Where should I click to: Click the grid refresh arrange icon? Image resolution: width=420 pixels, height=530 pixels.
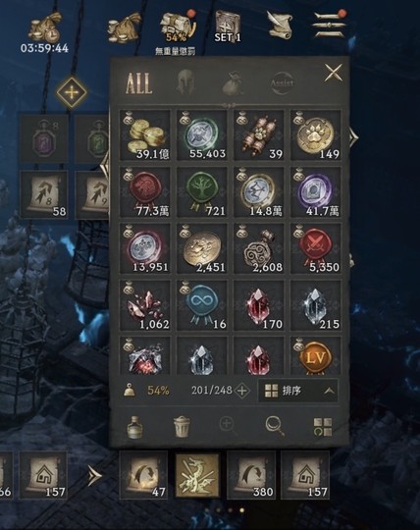point(323,427)
